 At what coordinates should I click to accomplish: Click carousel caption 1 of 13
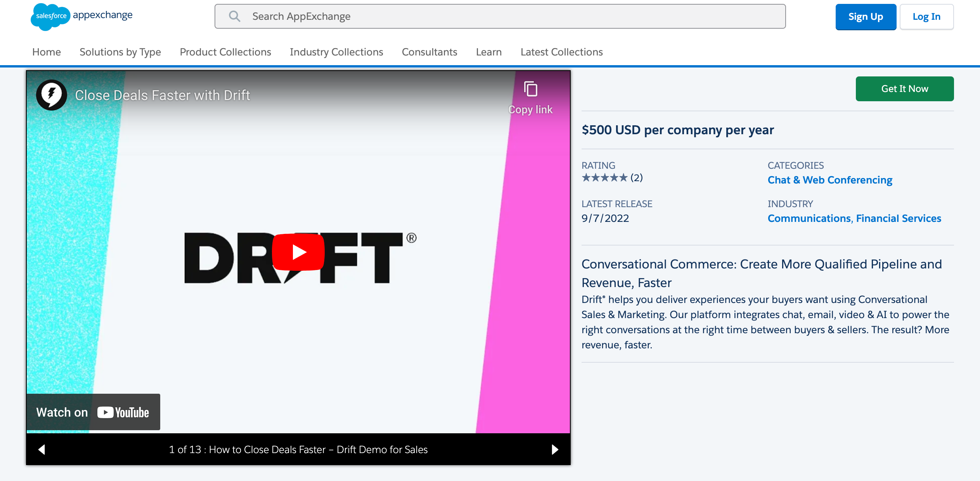click(298, 450)
